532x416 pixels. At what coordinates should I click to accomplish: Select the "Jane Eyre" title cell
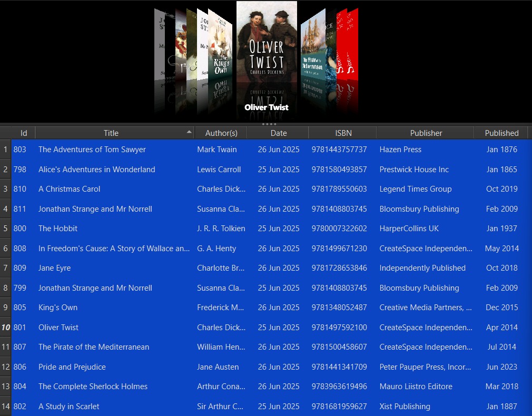tap(54, 268)
